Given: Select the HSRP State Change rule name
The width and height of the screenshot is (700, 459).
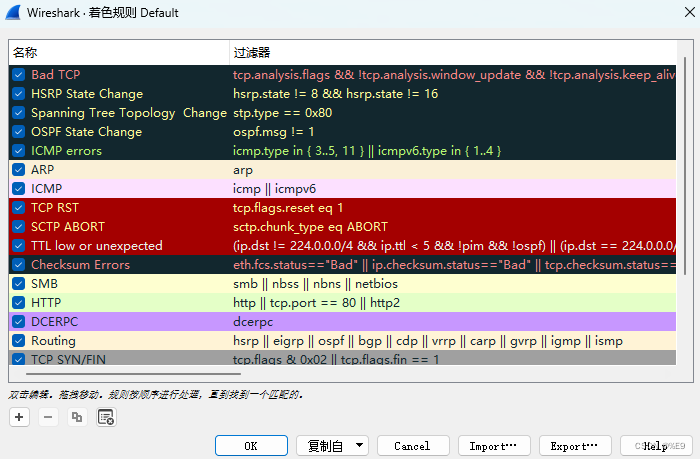Looking at the screenshot, I should pyautogui.click(x=87, y=94).
